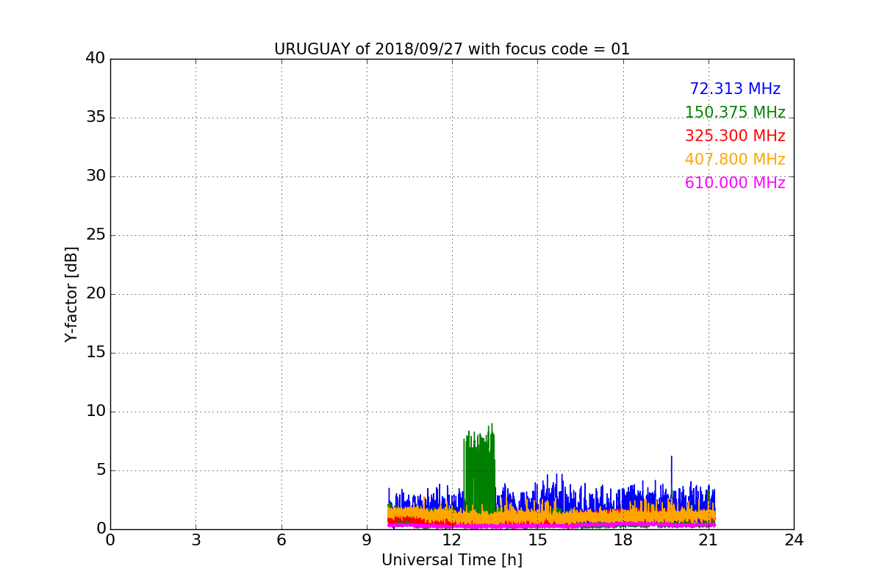This screenshot has height=588, width=882.
Task: Click x-axis tick label 12
Action: click(452, 540)
